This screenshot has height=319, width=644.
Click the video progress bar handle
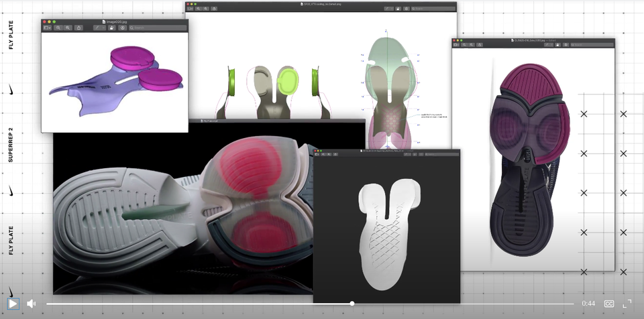352,304
